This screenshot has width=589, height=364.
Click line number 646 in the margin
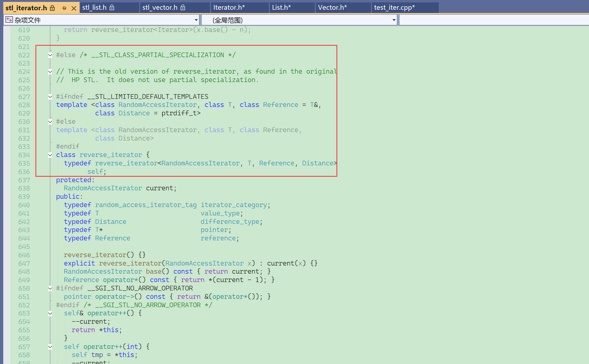(x=24, y=255)
